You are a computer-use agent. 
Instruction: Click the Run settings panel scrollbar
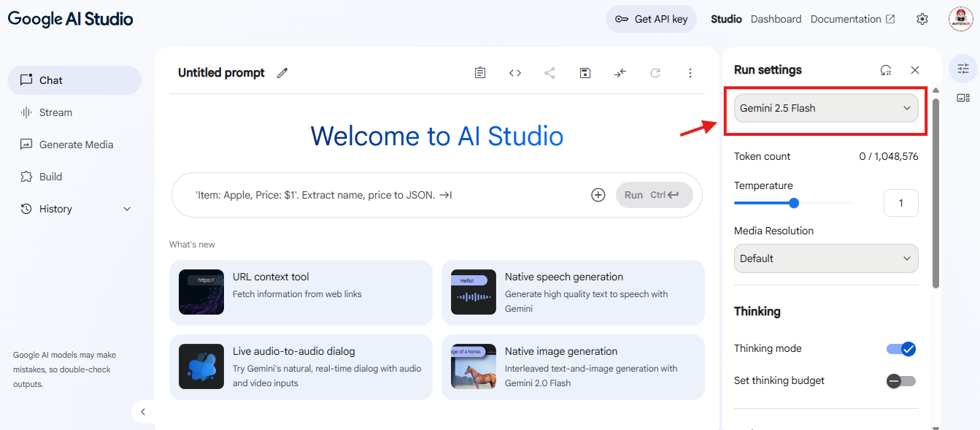click(936, 193)
